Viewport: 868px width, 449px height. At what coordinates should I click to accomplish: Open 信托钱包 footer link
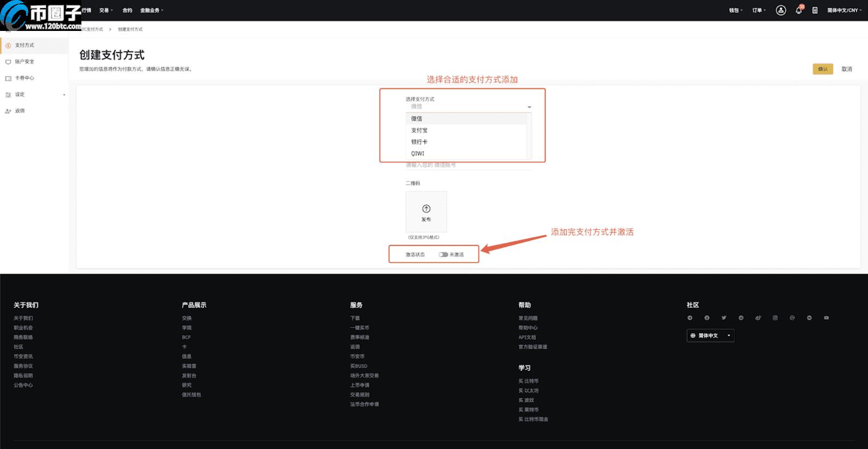(x=192, y=395)
